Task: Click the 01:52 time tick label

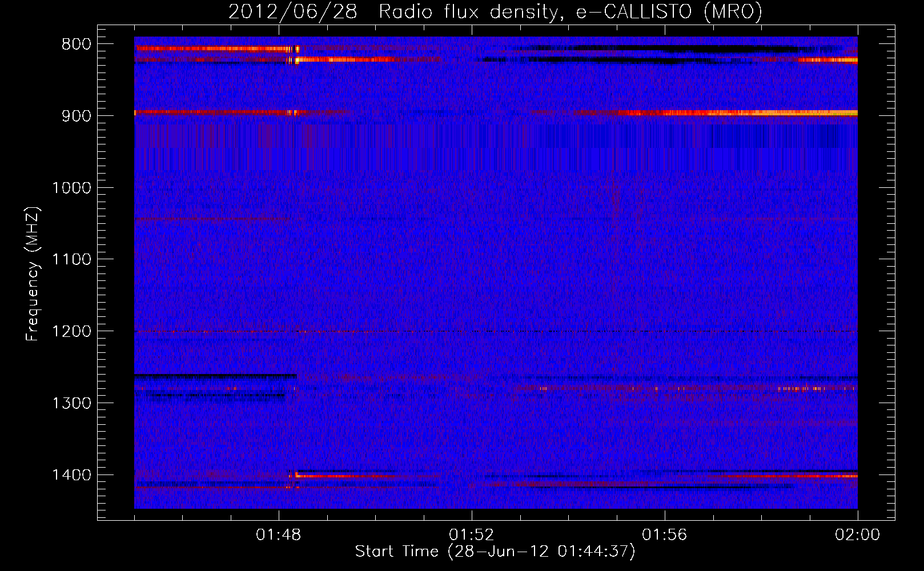Action: click(472, 535)
